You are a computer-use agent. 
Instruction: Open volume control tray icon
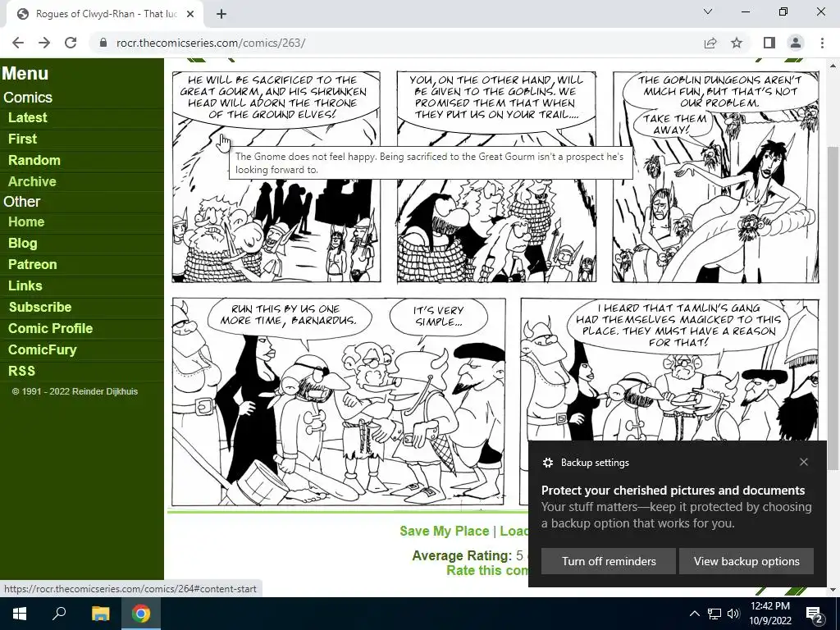pyautogui.click(x=733, y=614)
